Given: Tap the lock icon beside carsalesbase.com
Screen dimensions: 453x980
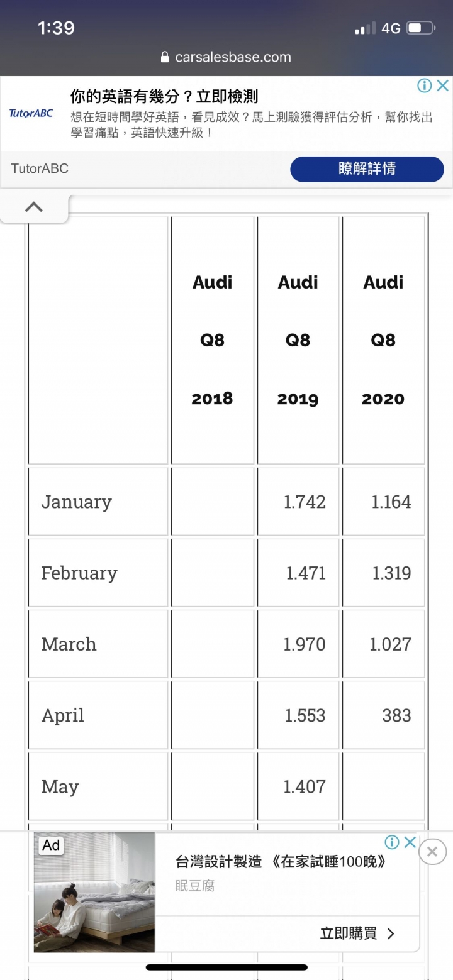Looking at the screenshot, I should coord(165,57).
